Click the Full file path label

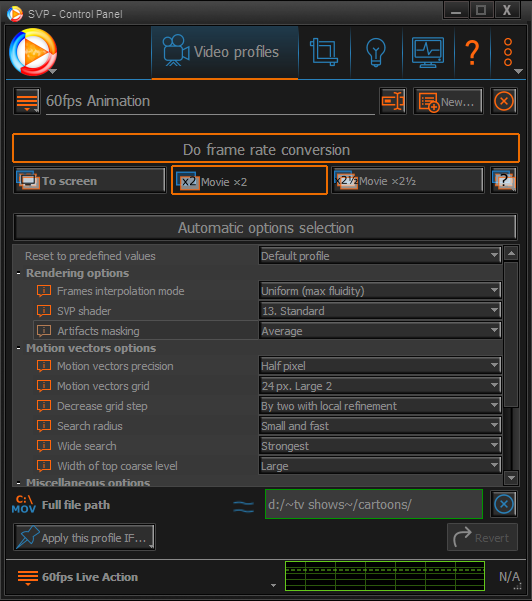[x=76, y=505]
